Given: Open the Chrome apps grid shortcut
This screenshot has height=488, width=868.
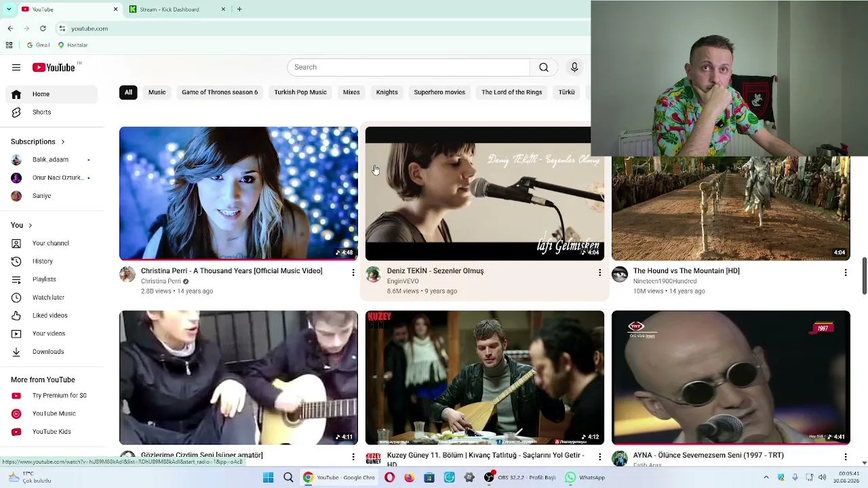Looking at the screenshot, I should coord(9,45).
